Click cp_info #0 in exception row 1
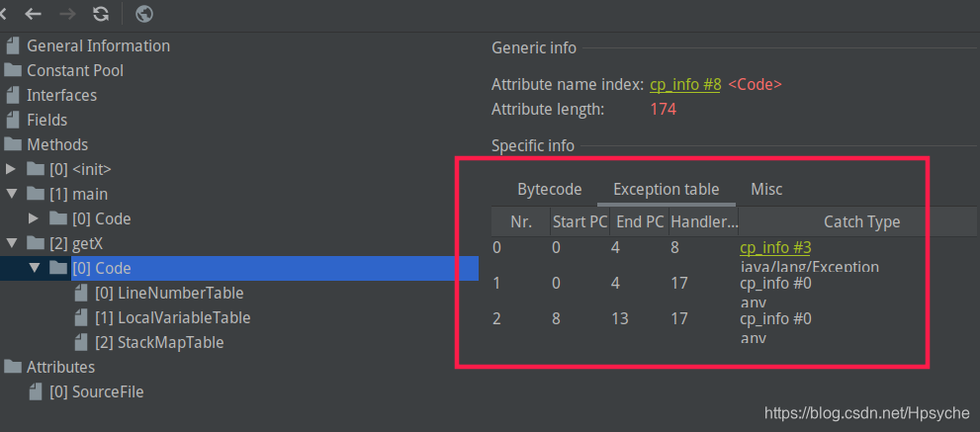The image size is (980, 432). point(775,283)
